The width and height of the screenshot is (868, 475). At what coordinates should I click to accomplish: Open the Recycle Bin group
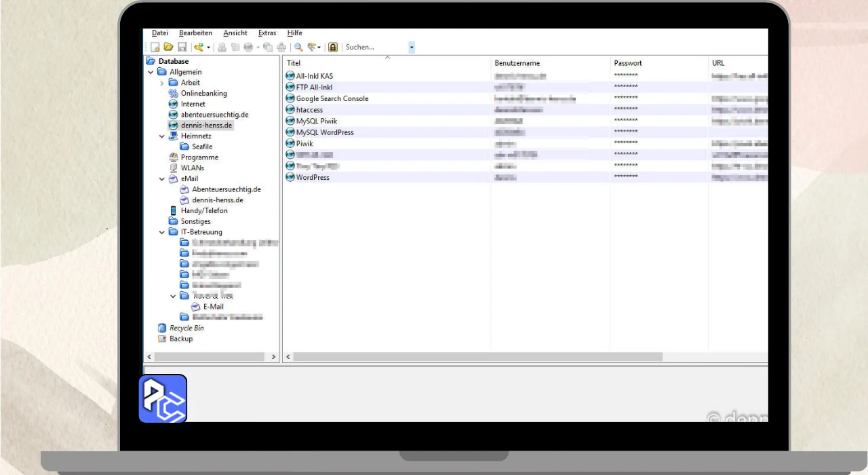(x=186, y=328)
